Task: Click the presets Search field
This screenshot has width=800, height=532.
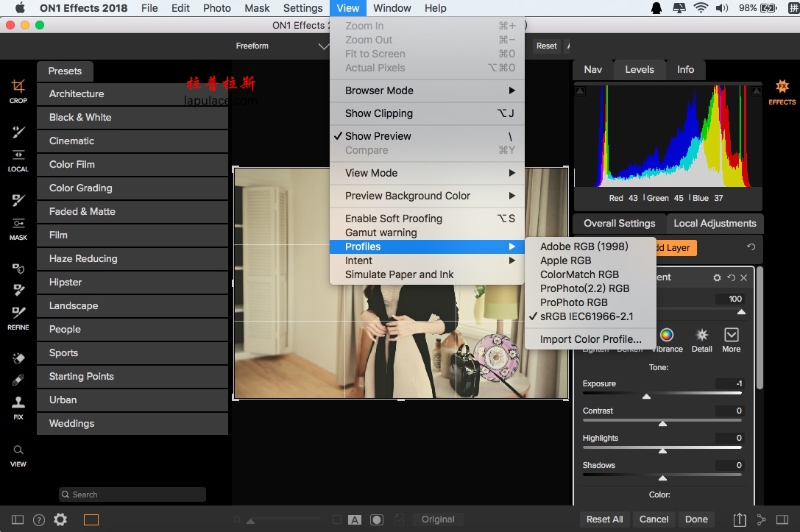Action: coord(132,494)
